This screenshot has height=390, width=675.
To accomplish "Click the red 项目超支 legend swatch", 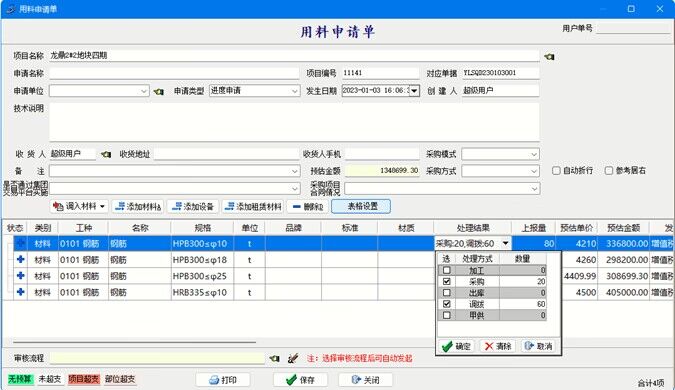I will 84,379.
